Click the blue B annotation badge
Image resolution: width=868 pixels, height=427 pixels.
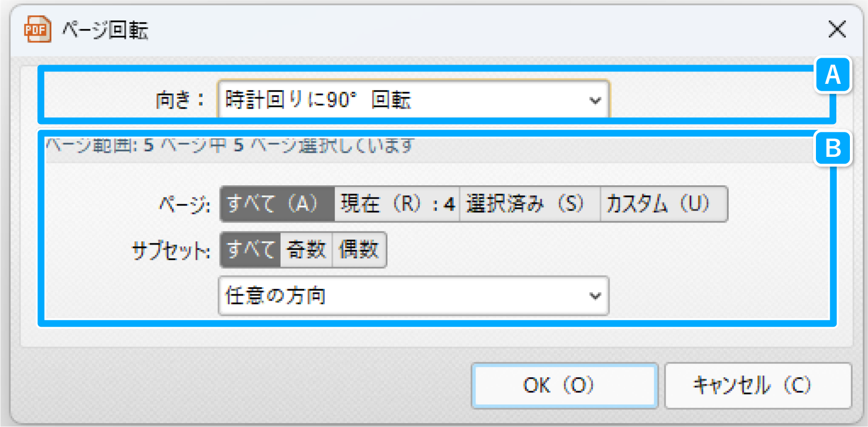point(833,148)
